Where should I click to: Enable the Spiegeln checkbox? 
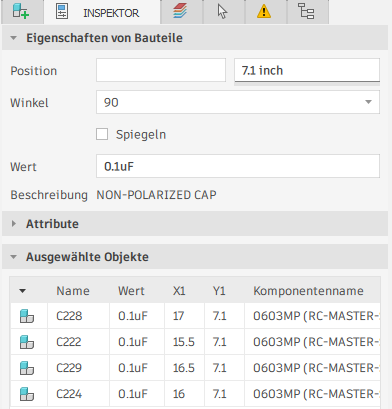[x=102, y=134]
